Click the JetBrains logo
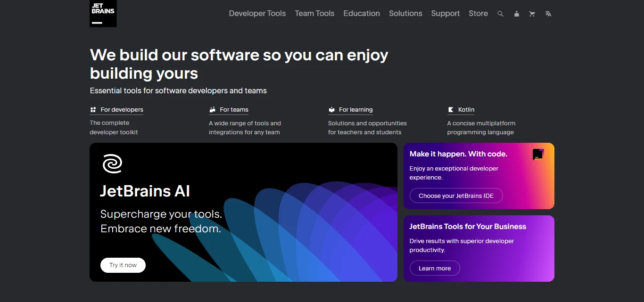Image resolution: width=644 pixels, height=302 pixels. point(103,13)
